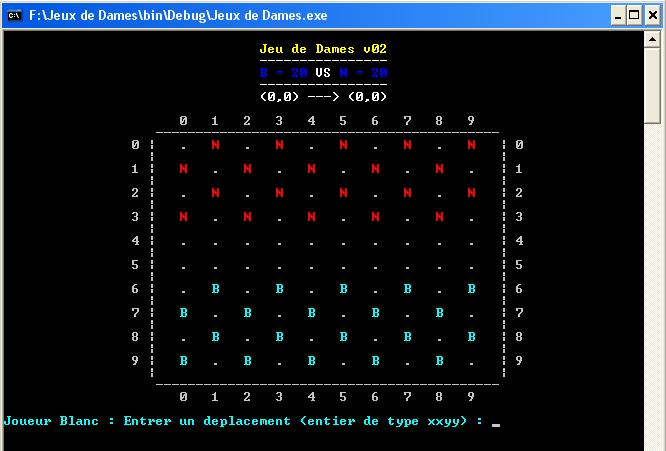Click the yellow Jeu de Dames v02 title
Viewport: 666px width, 451px height.
click(x=323, y=49)
